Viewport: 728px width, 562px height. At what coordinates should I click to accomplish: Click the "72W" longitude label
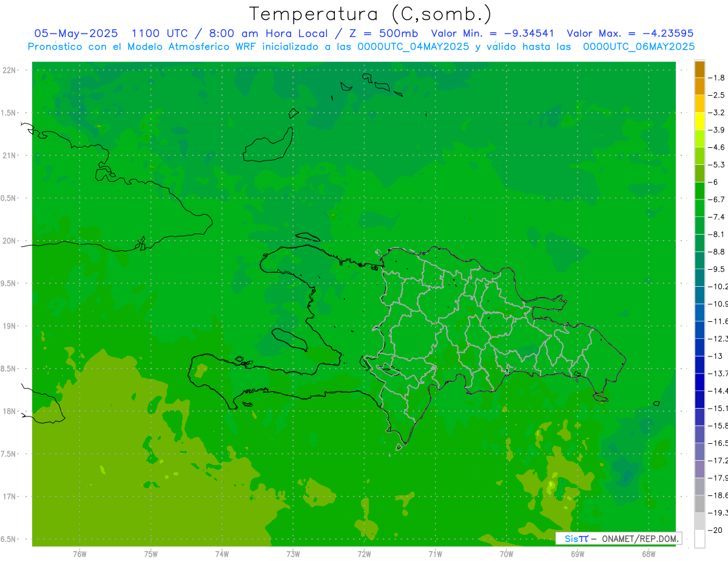pyautogui.click(x=364, y=554)
